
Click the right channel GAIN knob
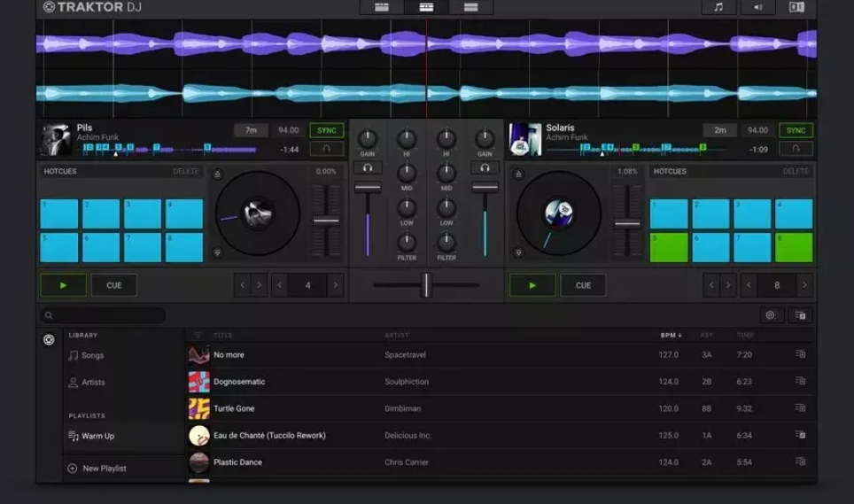click(x=485, y=139)
